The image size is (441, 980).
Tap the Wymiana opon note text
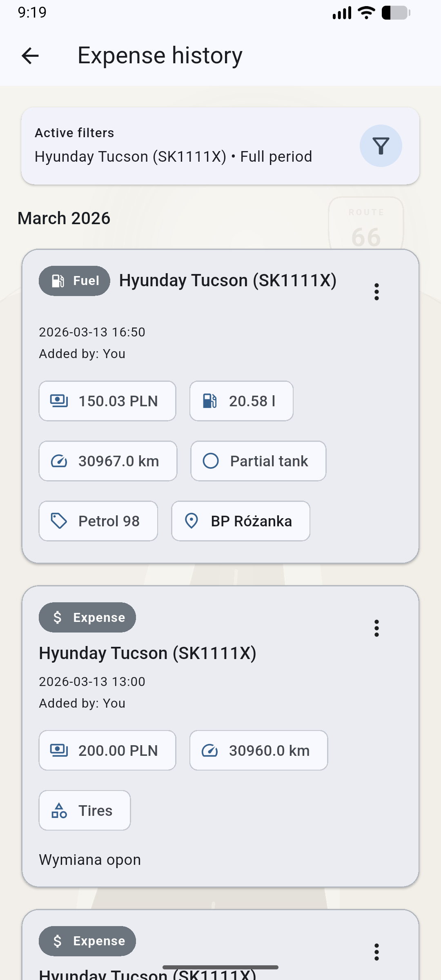[x=90, y=860]
